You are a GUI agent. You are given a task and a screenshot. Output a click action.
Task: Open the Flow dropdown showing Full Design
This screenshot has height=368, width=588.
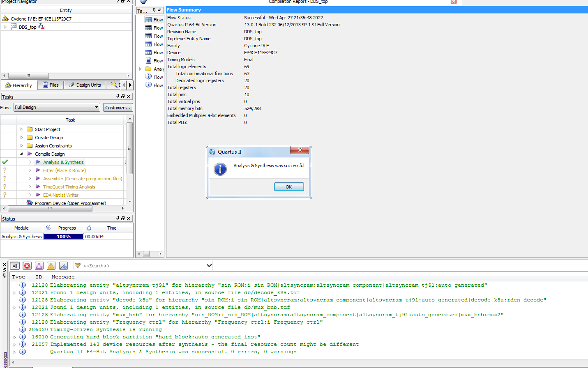57,107
